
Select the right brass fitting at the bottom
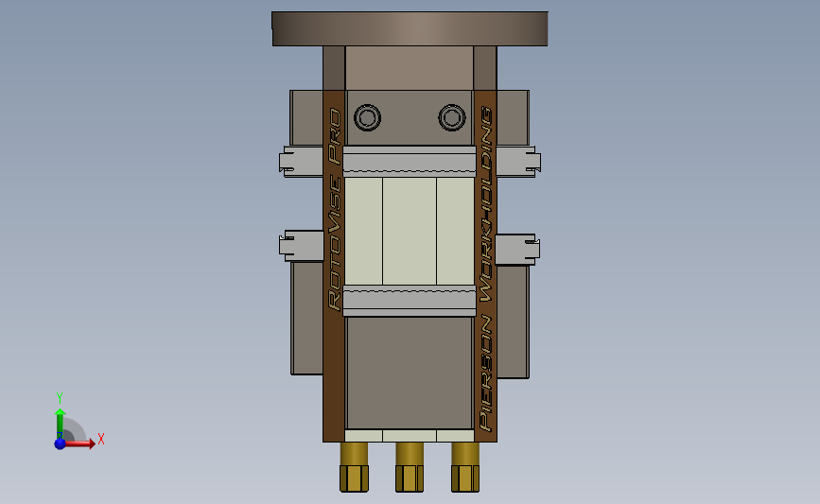[x=465, y=467]
